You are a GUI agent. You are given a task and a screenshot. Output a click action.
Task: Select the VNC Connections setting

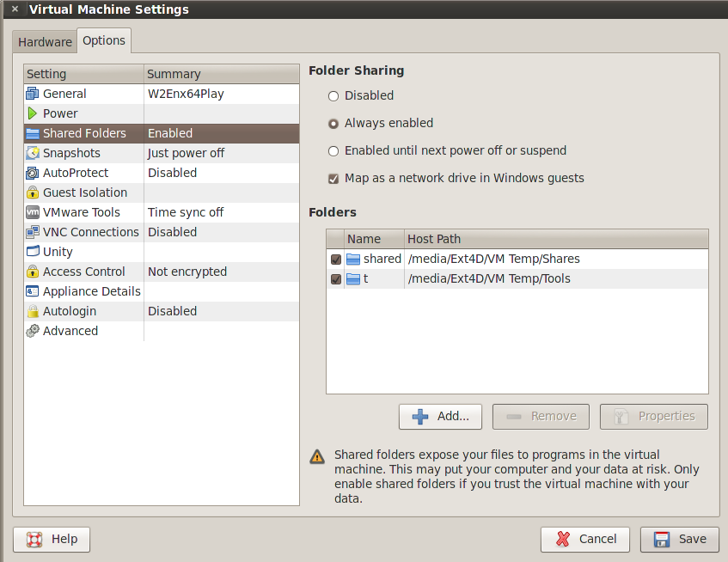click(x=162, y=232)
